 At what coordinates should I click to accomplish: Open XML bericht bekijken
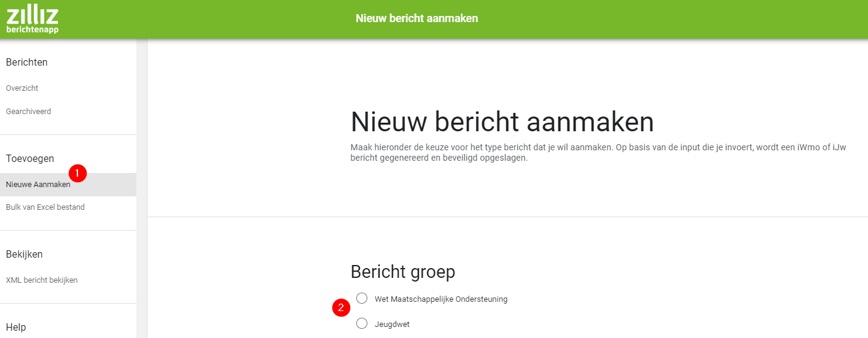point(42,280)
